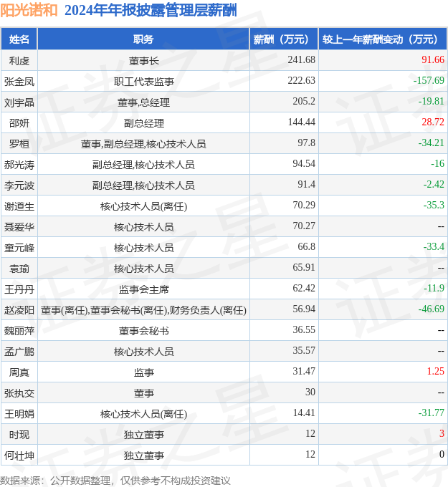Click the change value -157.69

coord(429,80)
